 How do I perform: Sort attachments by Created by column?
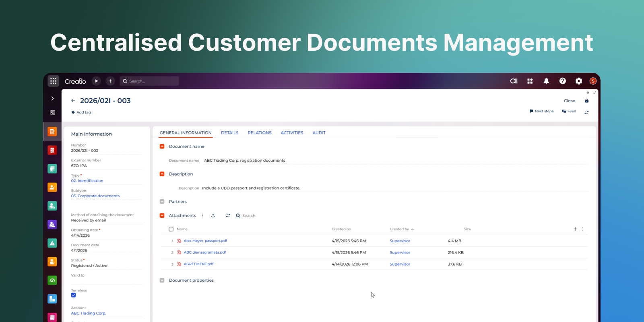coord(399,229)
